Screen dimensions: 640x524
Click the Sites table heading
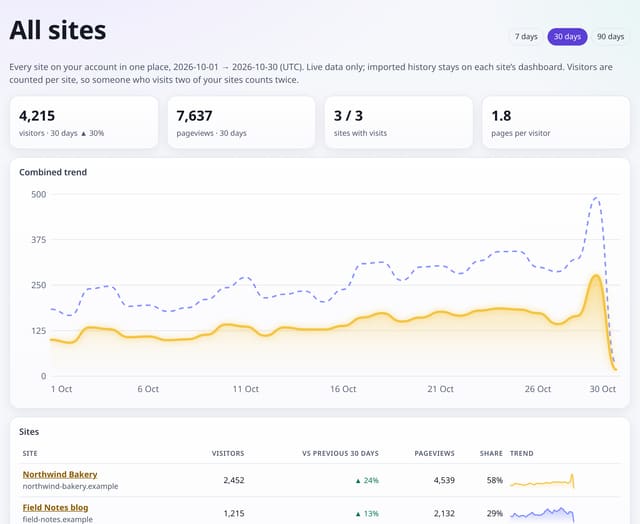click(29, 432)
